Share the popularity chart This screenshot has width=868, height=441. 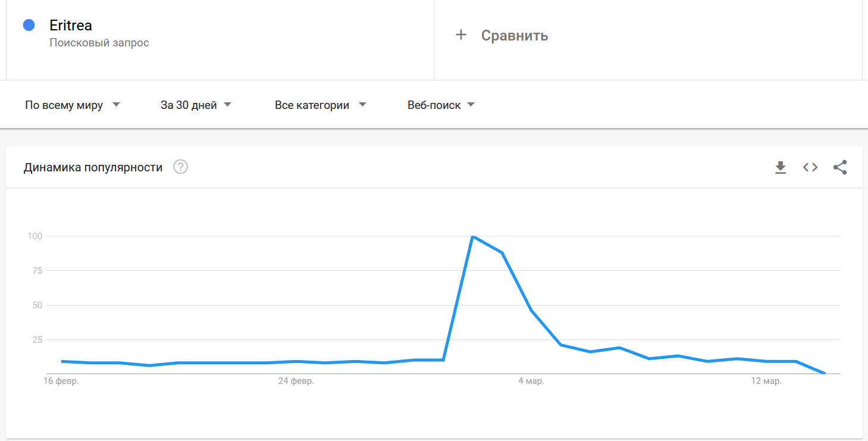point(840,168)
